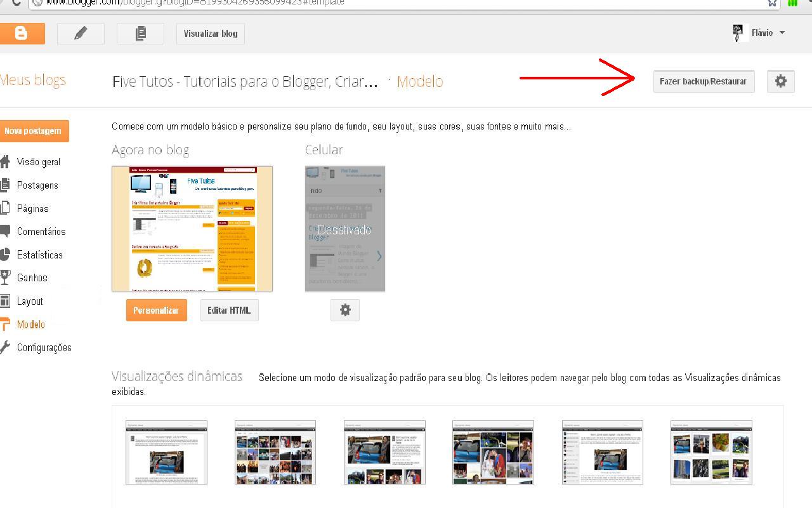Click the orange Personalizar button
Viewport: 812px width, 508px height.
click(156, 310)
